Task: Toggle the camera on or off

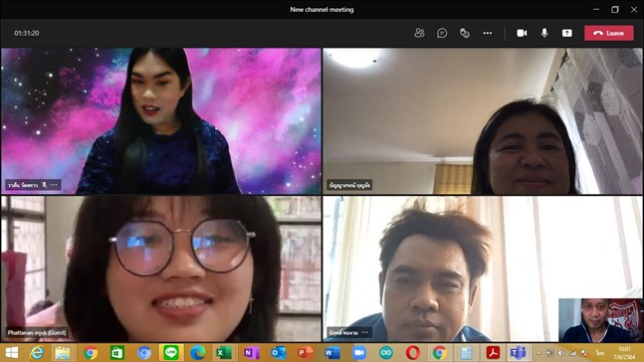Action: (x=522, y=33)
